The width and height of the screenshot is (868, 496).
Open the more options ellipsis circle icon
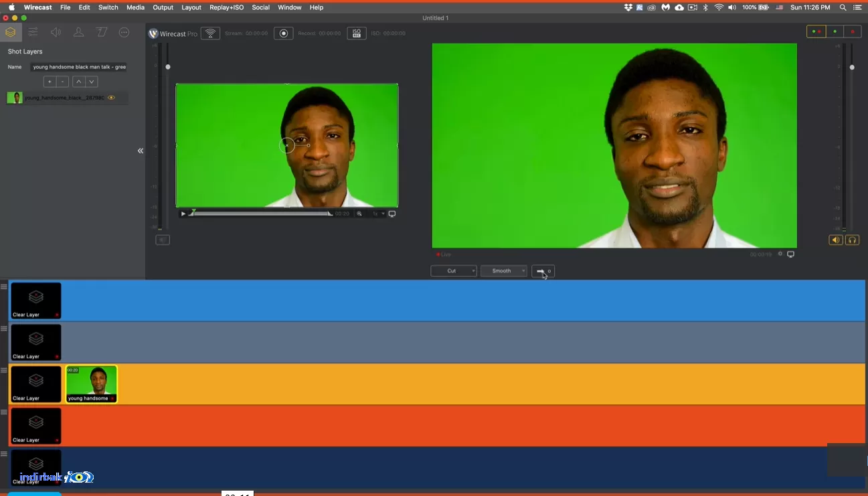(124, 32)
